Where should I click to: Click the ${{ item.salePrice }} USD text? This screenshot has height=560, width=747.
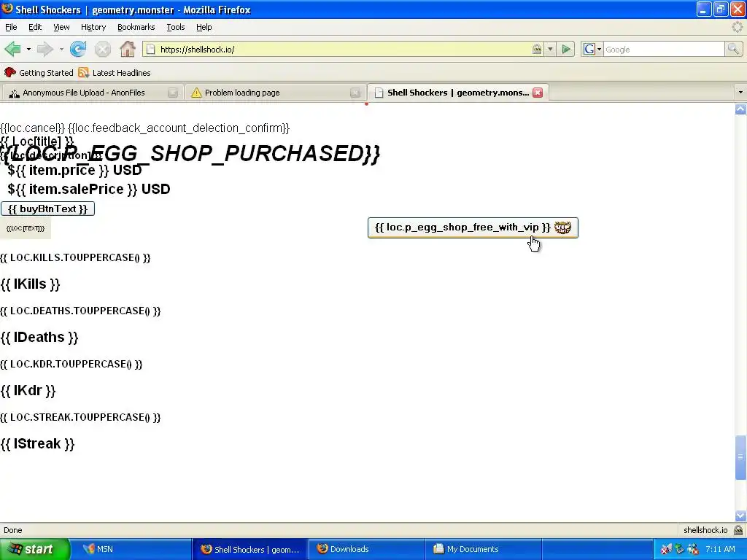(x=89, y=189)
